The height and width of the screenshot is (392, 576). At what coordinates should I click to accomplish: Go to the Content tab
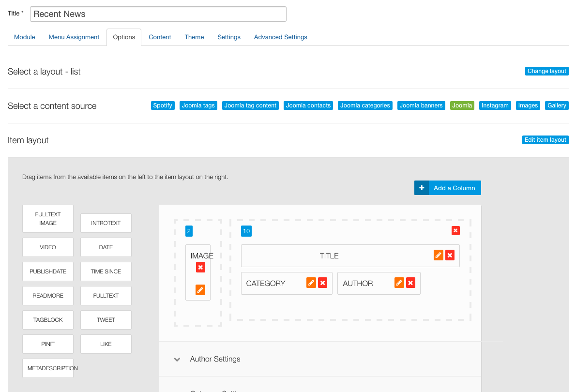[x=160, y=37]
